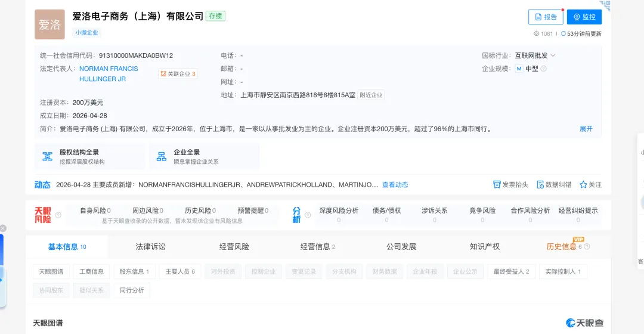Click the address 上海市静安区南京西路818号8楼815A室

298,95
